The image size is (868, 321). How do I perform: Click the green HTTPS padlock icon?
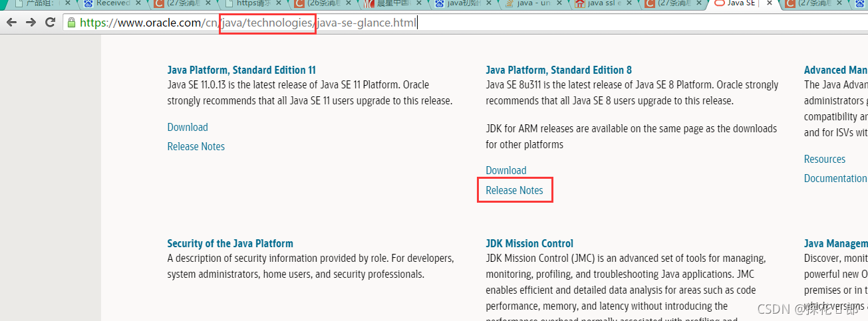[x=71, y=23]
